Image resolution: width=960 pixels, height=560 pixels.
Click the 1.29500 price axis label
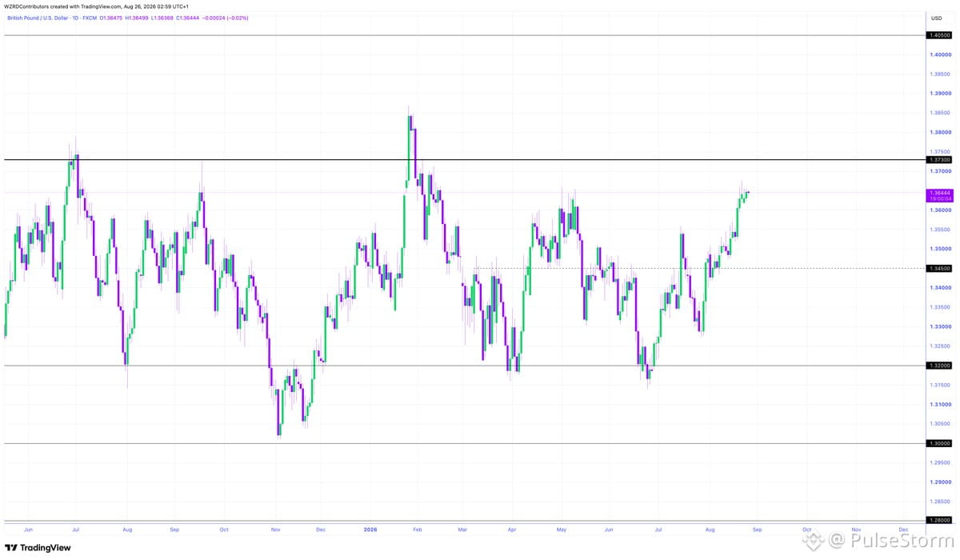pos(939,462)
